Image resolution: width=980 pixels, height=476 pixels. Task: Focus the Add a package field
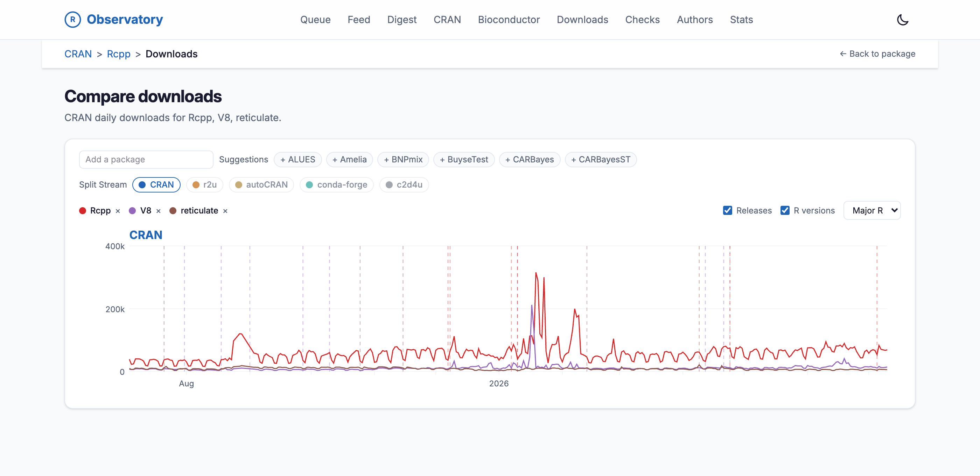pos(146,160)
